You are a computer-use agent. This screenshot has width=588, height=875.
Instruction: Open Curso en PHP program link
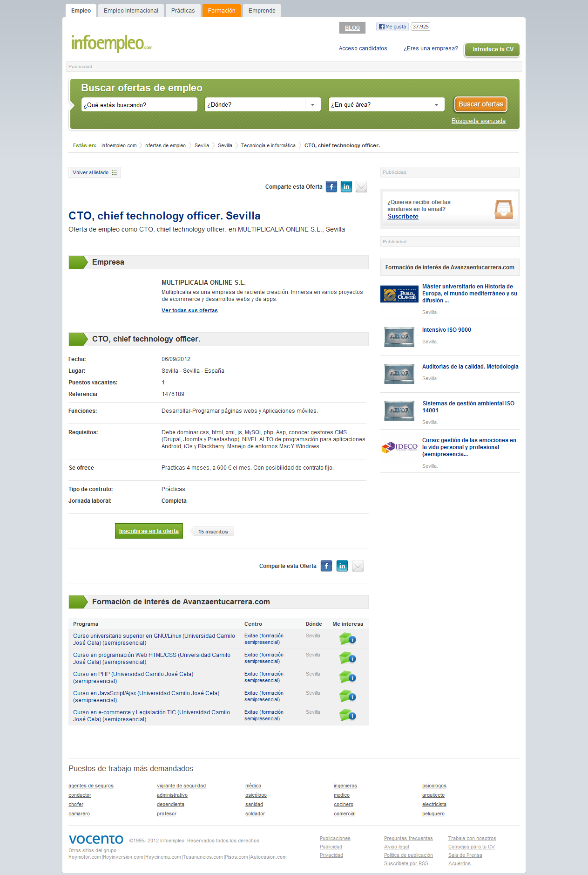click(x=133, y=677)
